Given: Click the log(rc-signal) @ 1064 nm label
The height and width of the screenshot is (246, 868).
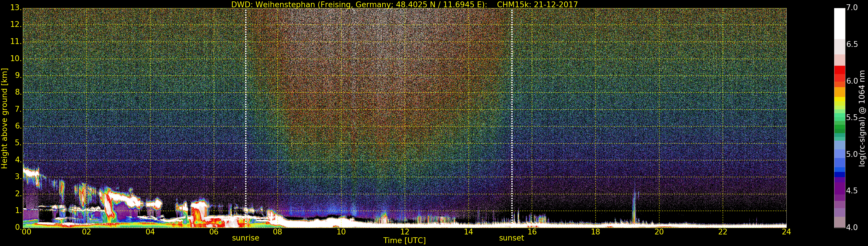Looking at the screenshot, I should coord(862,118).
